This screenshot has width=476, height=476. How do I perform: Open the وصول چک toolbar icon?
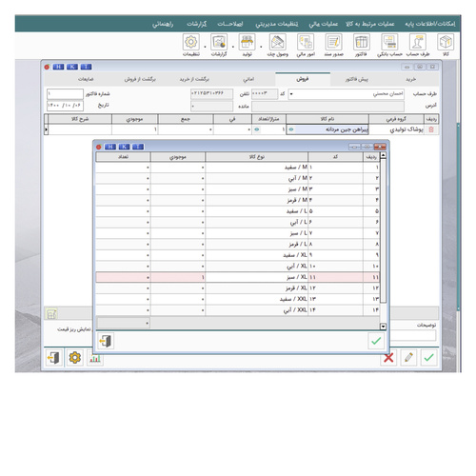point(278,42)
